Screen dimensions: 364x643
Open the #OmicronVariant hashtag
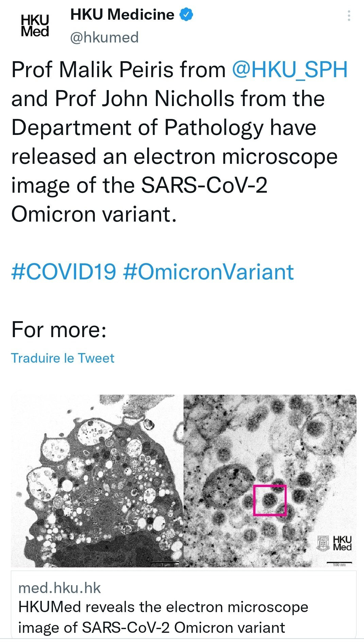pos(208,272)
